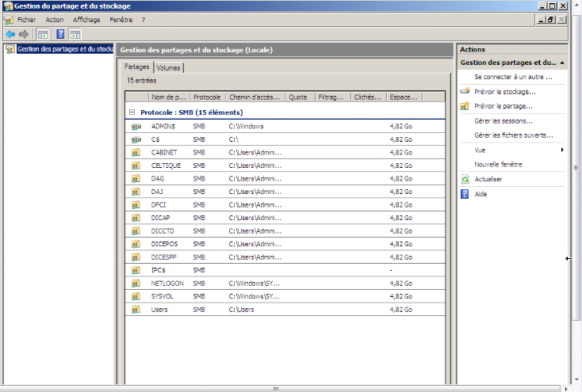Image resolution: width=582 pixels, height=392 pixels.
Task: Click the Prévoir le partage icon
Action: point(465,106)
